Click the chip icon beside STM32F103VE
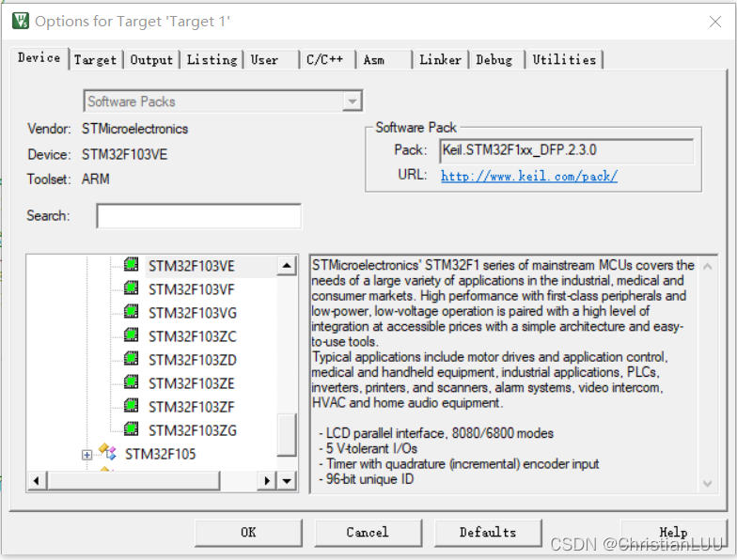737x560 pixels. tap(132, 265)
